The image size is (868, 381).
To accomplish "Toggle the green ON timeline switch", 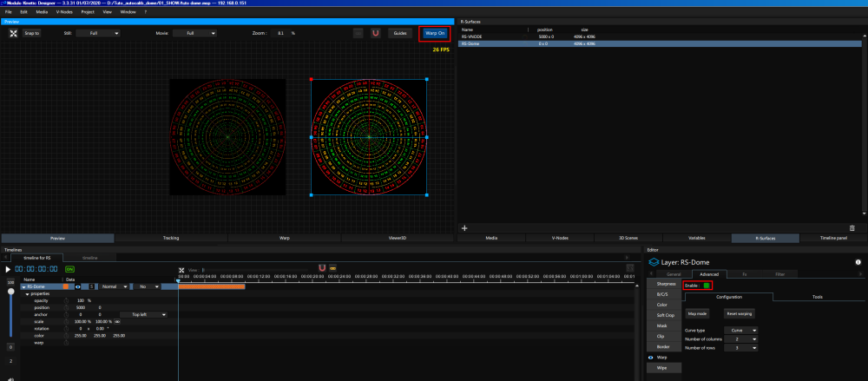I will [x=69, y=269].
